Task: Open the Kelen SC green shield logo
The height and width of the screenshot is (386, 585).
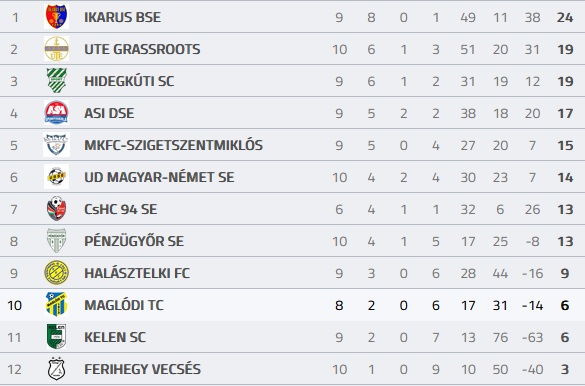Action: click(x=56, y=337)
